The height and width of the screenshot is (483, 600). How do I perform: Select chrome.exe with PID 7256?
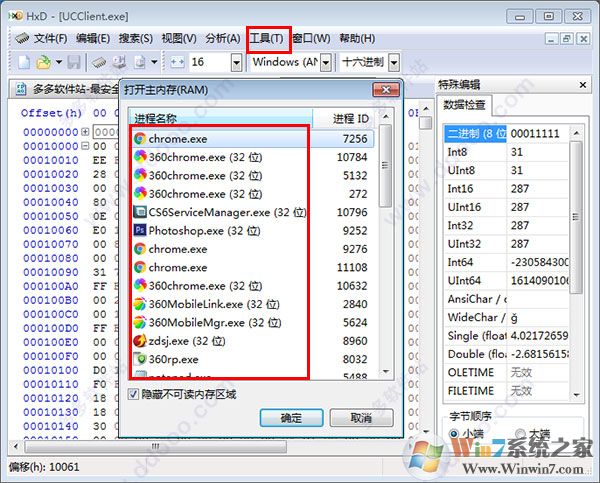(251, 139)
